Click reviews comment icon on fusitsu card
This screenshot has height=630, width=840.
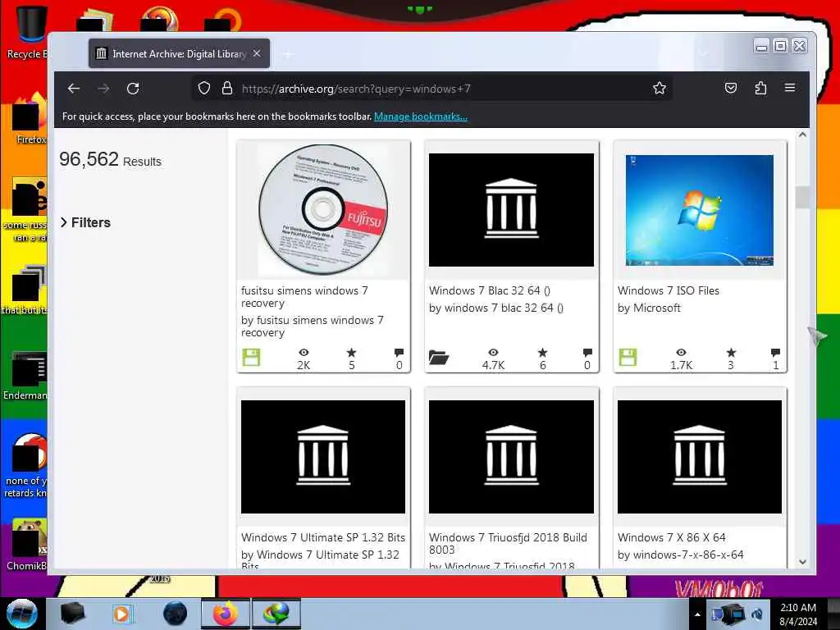(399, 353)
